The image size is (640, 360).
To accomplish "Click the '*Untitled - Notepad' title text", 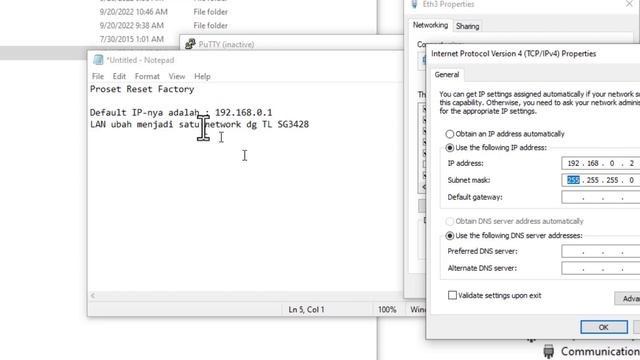I will (x=140, y=60).
